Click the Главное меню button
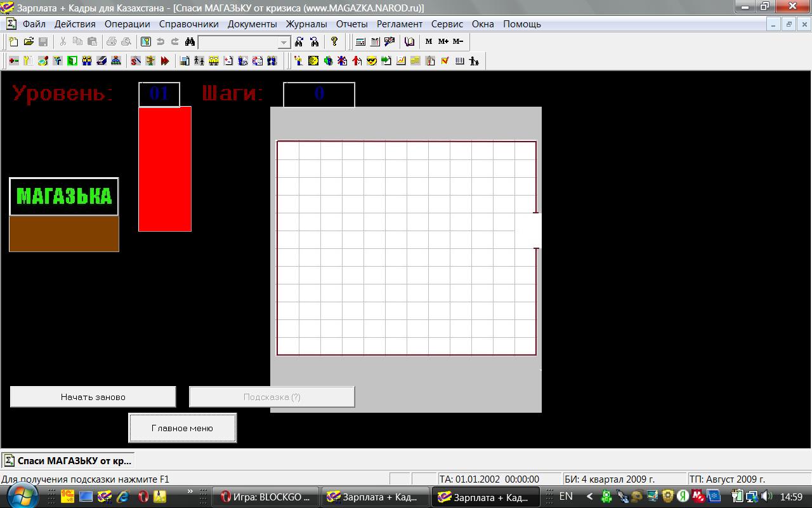This screenshot has width=812, height=508. 182,428
